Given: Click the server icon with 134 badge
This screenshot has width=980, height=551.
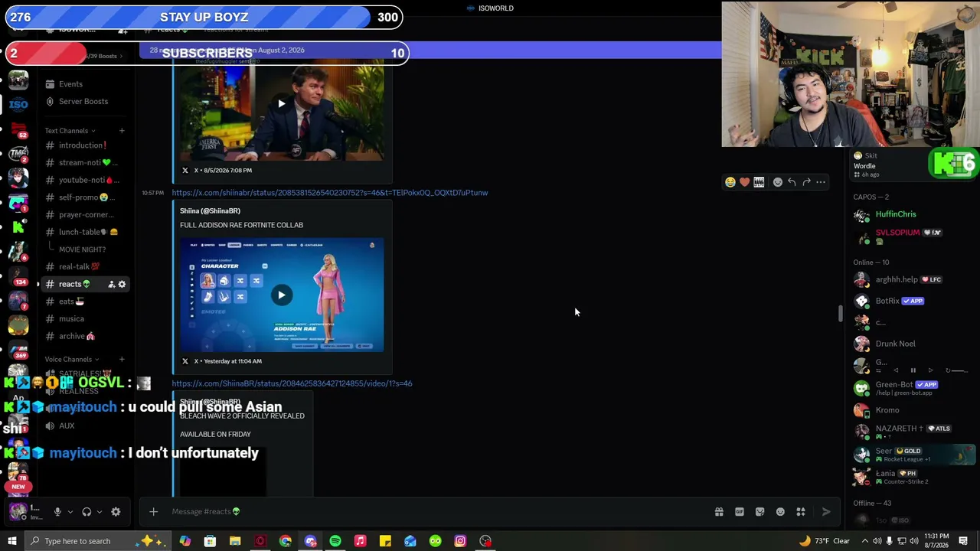Looking at the screenshot, I should tap(18, 275).
